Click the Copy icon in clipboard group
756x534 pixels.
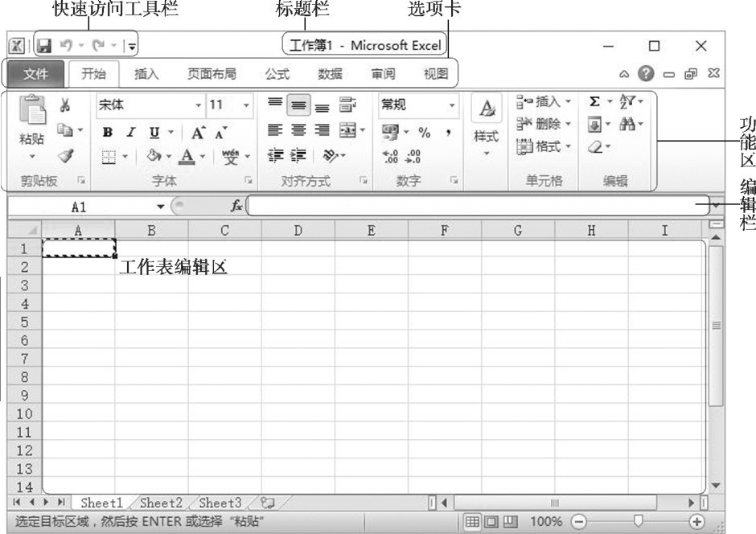tap(64, 129)
